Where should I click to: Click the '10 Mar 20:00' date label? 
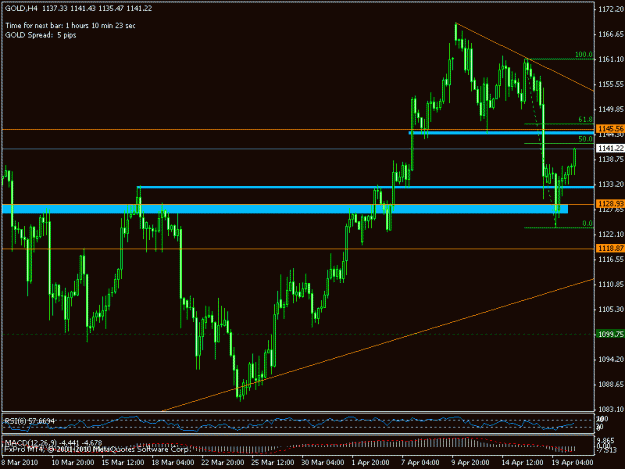point(73,463)
